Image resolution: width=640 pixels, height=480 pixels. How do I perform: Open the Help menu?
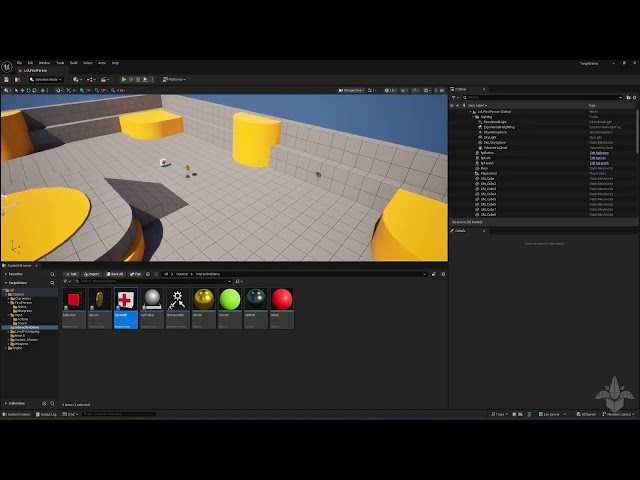[x=116, y=63]
